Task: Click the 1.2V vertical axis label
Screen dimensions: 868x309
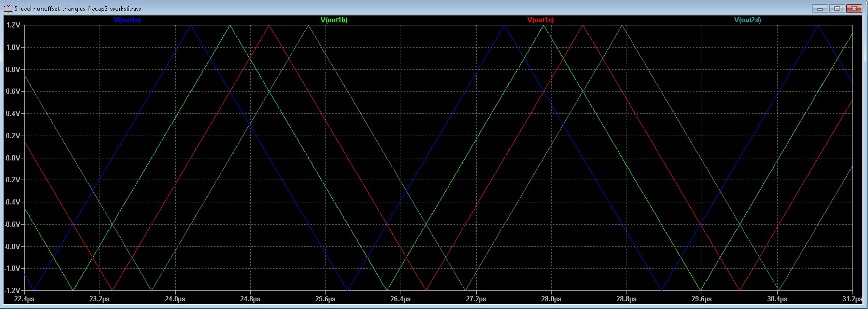Action: click(12, 25)
